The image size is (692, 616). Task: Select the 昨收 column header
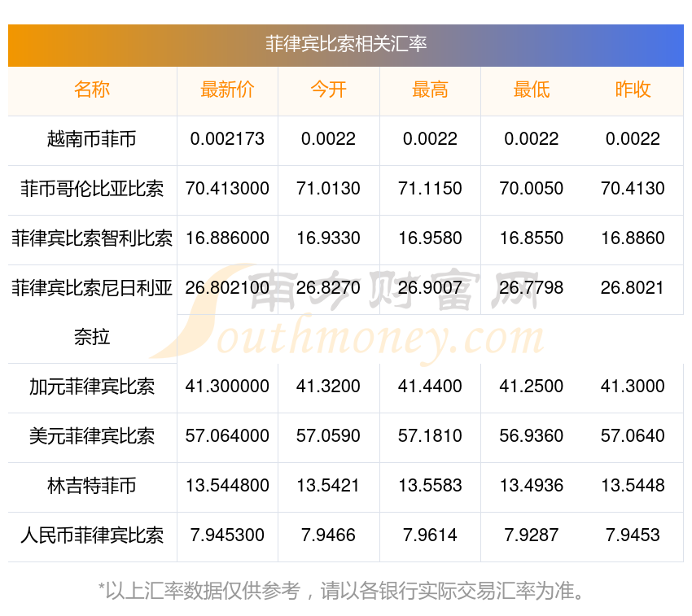pos(633,90)
